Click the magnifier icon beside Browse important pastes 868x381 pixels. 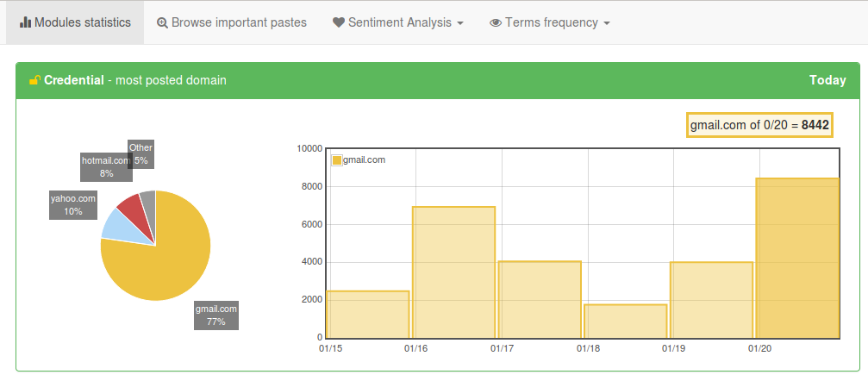(x=162, y=22)
